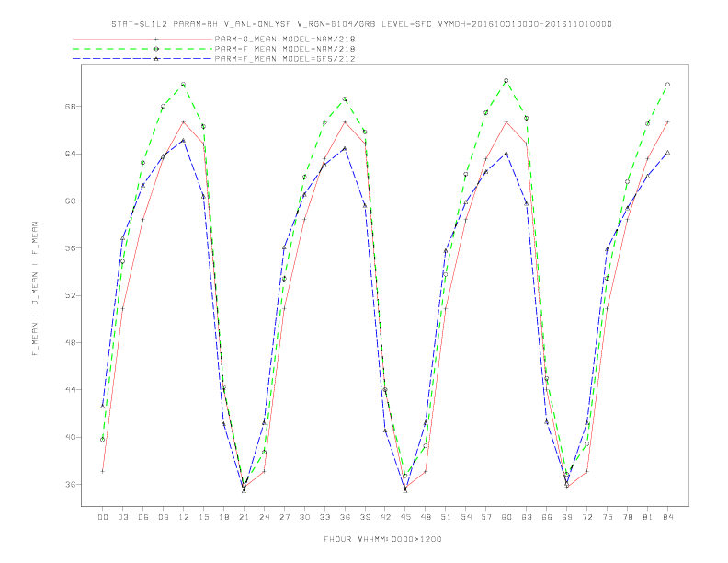The image size is (728, 563).
Task: Click green circle data point at hour 84
Action: pyautogui.click(x=668, y=85)
